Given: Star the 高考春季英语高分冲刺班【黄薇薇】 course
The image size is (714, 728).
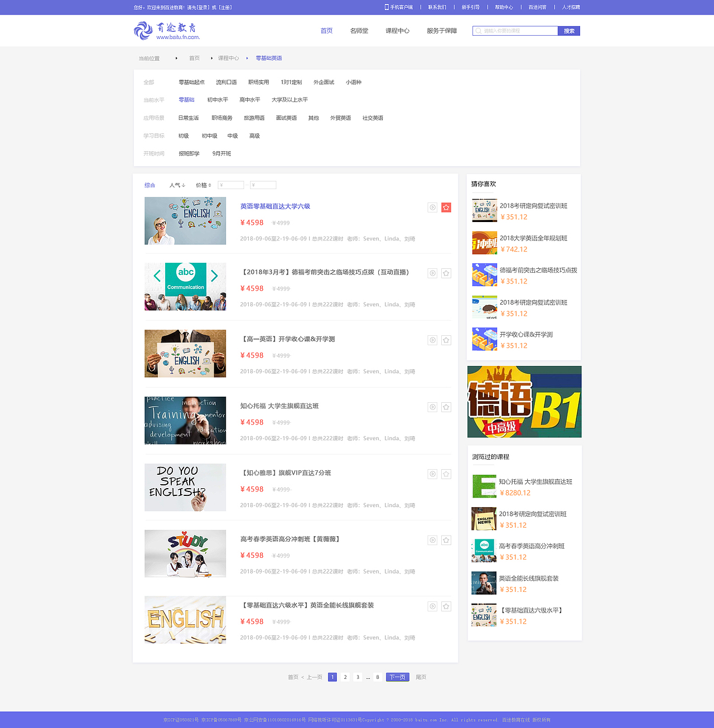Looking at the screenshot, I should pyautogui.click(x=446, y=540).
